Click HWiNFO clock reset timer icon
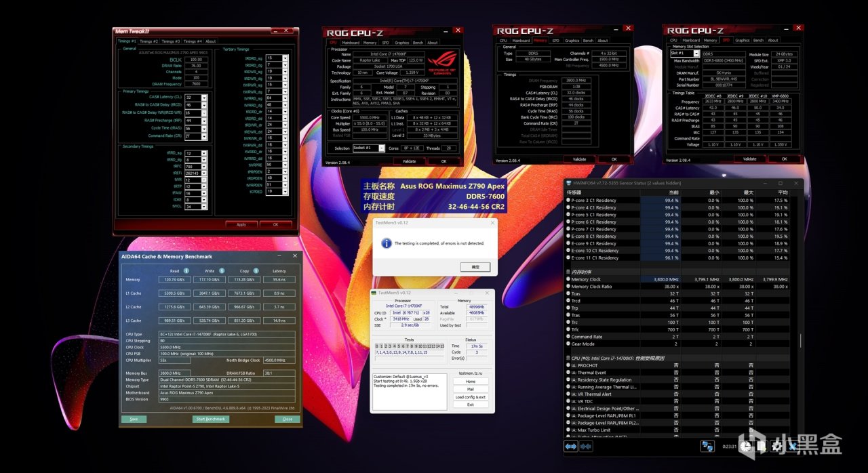This screenshot has height=473, width=868. (746, 446)
